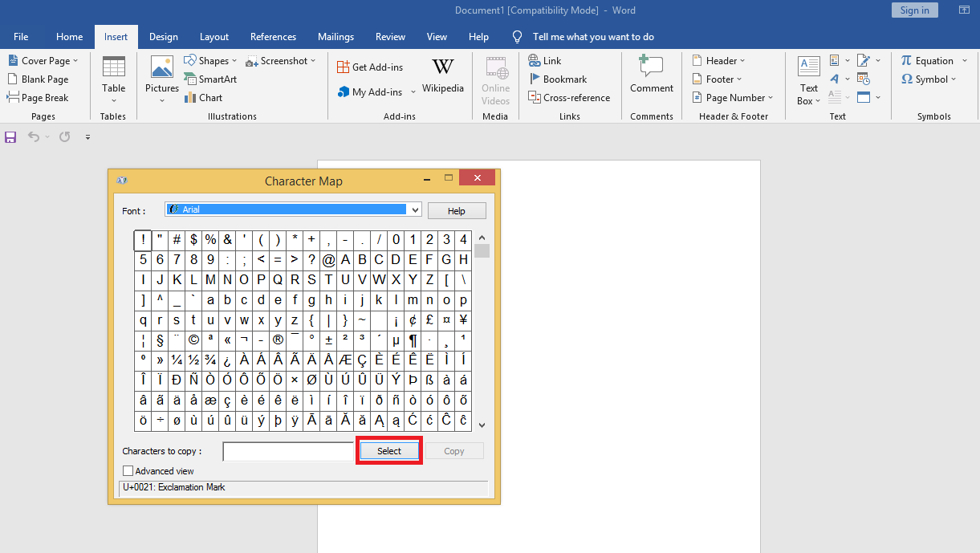Open the Pictures button in Illustrations
980x553 pixels.
tap(162, 80)
